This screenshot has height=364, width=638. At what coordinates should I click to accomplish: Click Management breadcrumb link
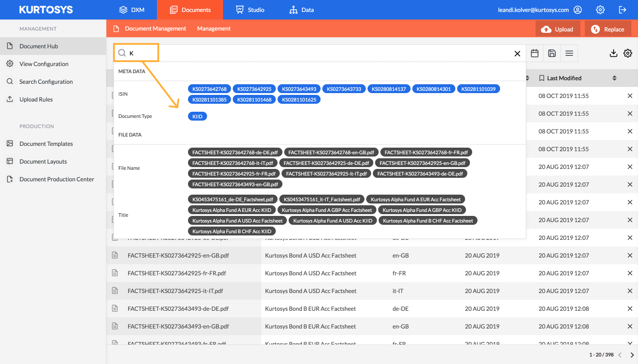click(x=214, y=28)
